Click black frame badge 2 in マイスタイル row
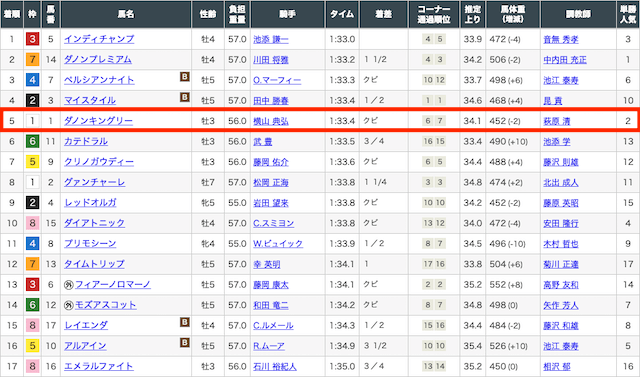The width and height of the screenshot is (640, 377). [x=32, y=100]
